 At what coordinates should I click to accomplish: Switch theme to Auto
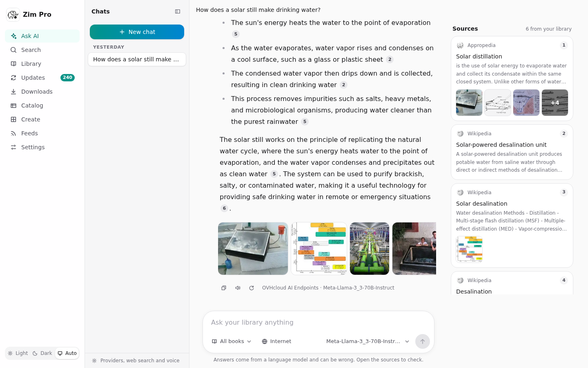point(67,353)
